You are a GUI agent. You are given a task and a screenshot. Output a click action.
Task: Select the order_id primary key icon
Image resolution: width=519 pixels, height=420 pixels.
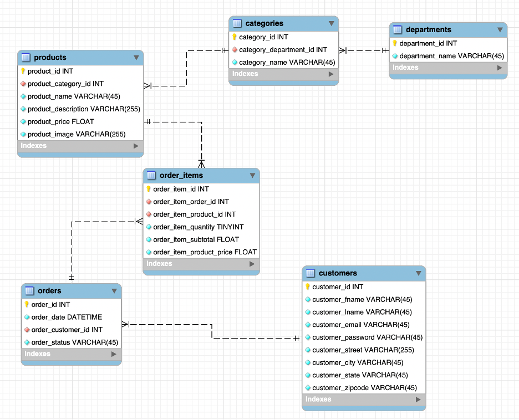point(27,304)
